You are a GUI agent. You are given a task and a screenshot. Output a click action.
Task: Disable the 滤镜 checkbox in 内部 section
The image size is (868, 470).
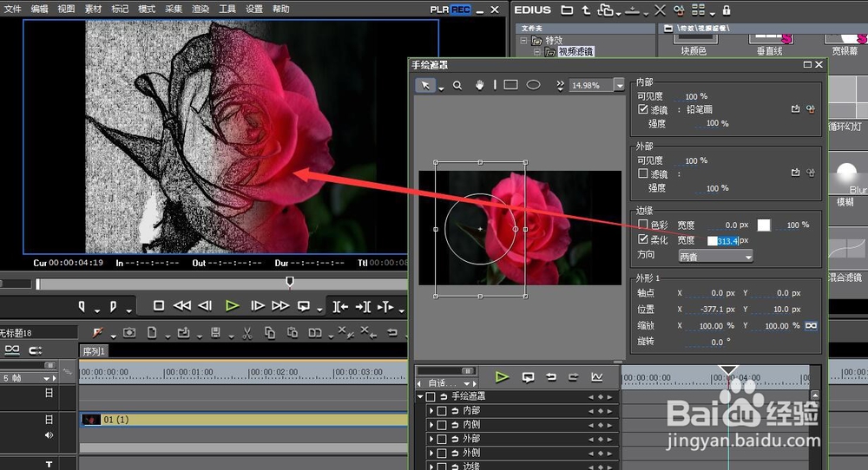coord(643,110)
